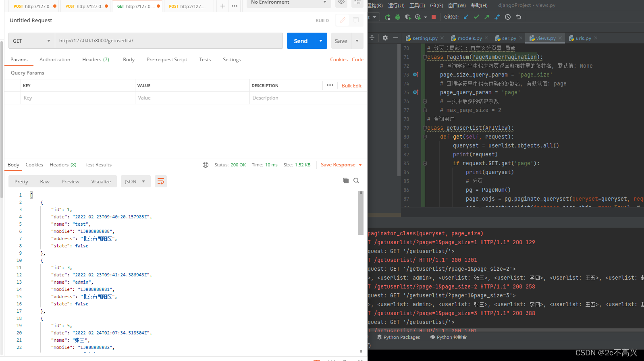Close the views.py editor tab

[560, 38]
